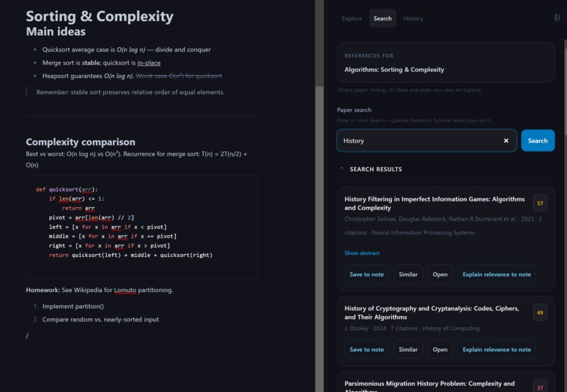Click Compare random vs. nearly-sorted input item
This screenshot has width=567, height=392.
pos(100,320)
